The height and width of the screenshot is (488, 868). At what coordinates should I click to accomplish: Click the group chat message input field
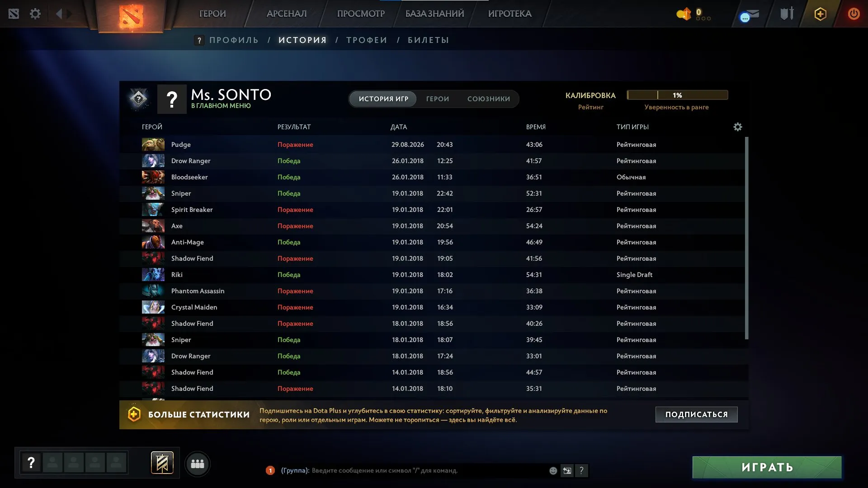(429, 471)
